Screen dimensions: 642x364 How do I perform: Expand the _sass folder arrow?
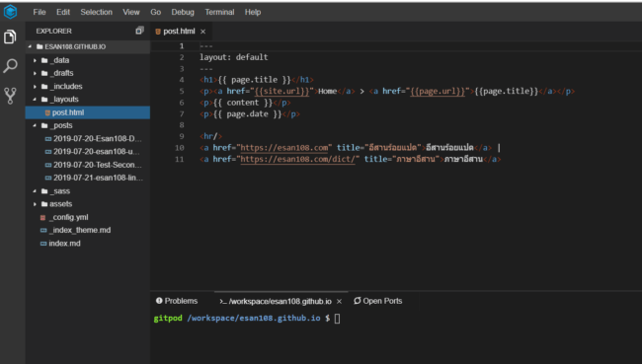click(35, 191)
